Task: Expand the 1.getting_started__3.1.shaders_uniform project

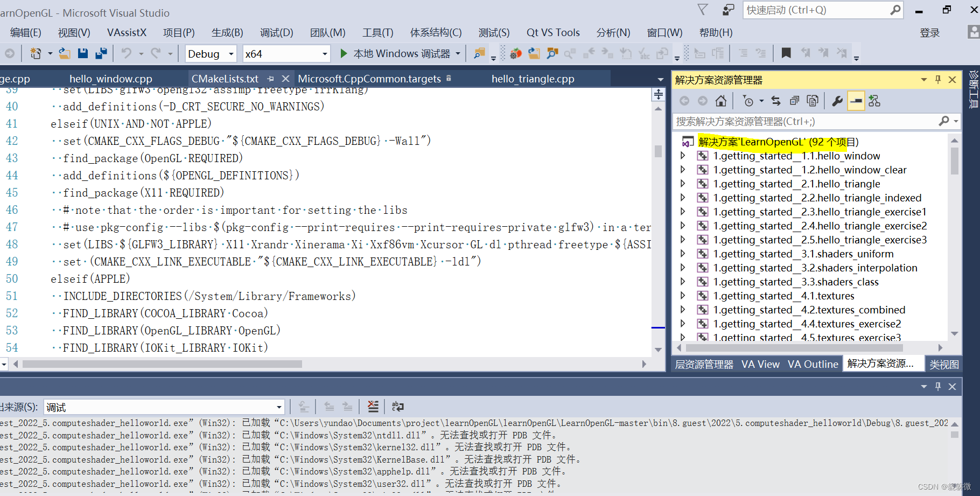Action: click(x=683, y=254)
